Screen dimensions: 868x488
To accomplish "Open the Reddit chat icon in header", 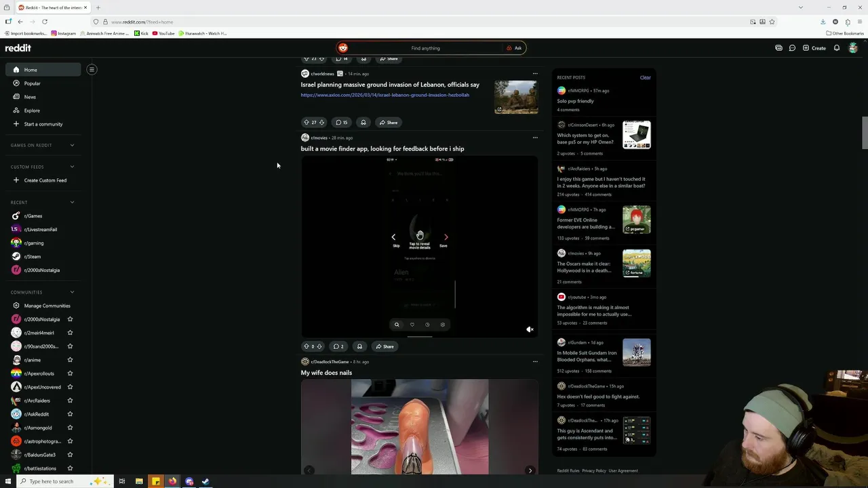I will [x=792, y=48].
